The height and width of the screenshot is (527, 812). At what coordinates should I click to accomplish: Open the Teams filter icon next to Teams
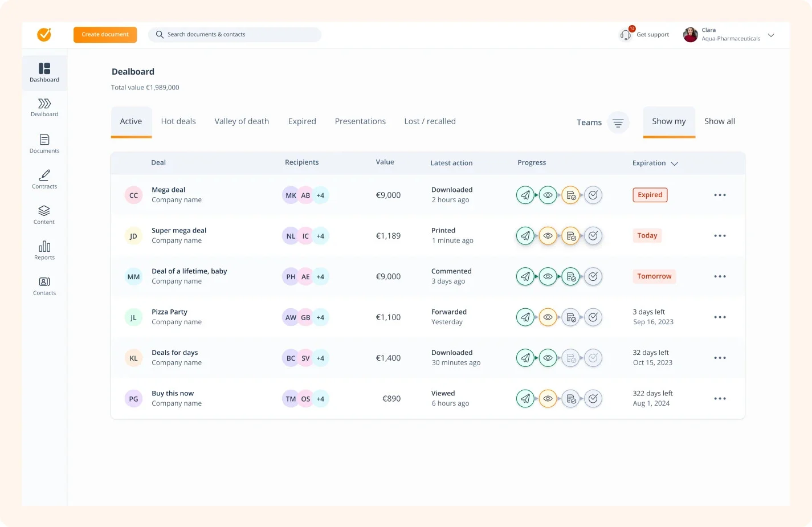618,122
